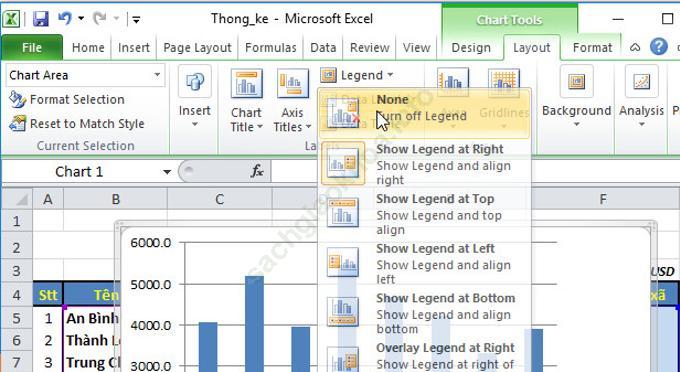This screenshot has width=680, height=372.
Task: Open the Legend dropdown button
Action: [x=357, y=75]
